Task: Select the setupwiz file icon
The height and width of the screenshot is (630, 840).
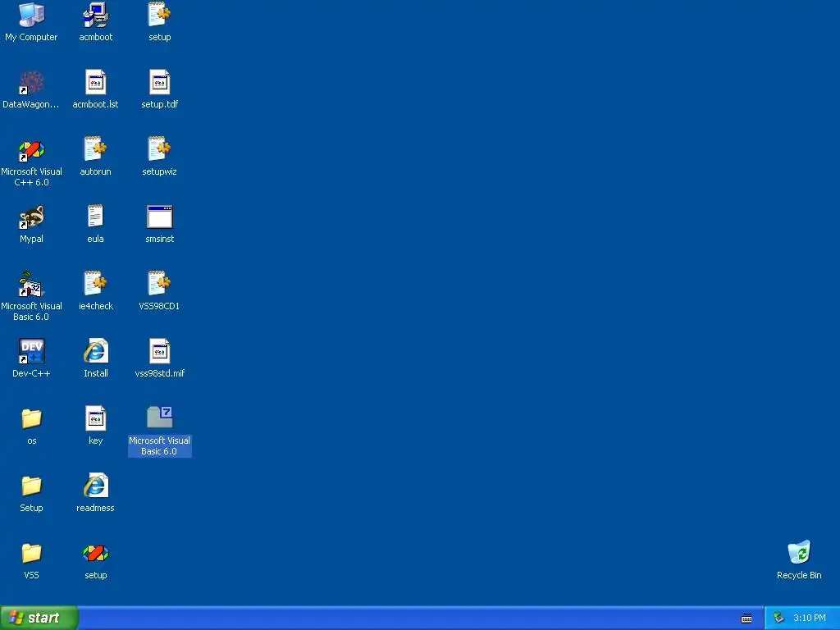Action: point(160,149)
